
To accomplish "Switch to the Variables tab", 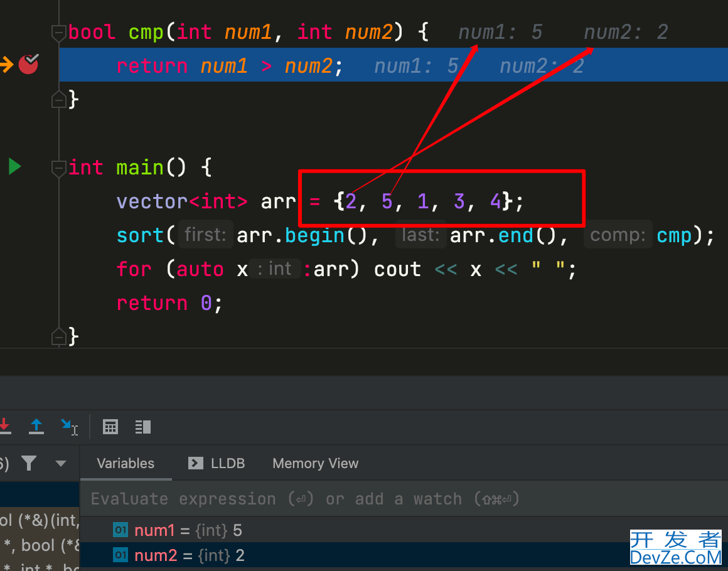I will [x=126, y=463].
